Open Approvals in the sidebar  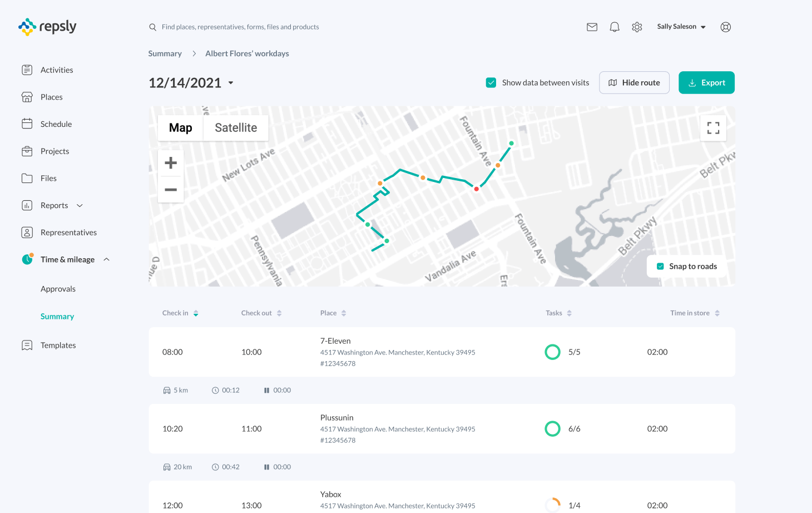click(58, 289)
